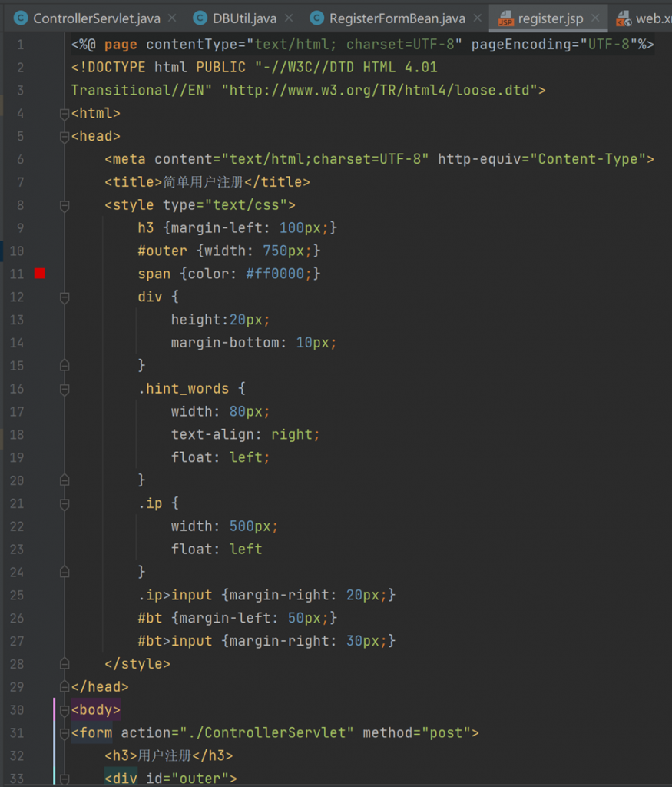Click the span selector on line 11
The height and width of the screenshot is (787, 672).
(x=154, y=274)
